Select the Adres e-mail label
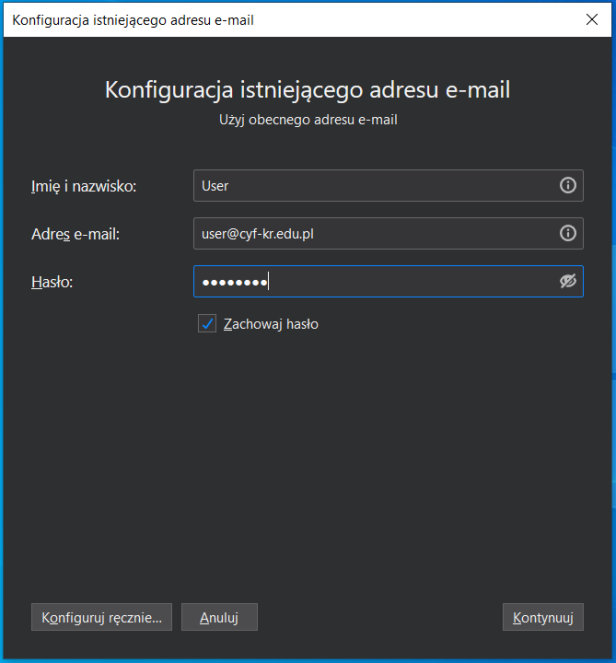This screenshot has height=663, width=616. pyautogui.click(x=75, y=234)
